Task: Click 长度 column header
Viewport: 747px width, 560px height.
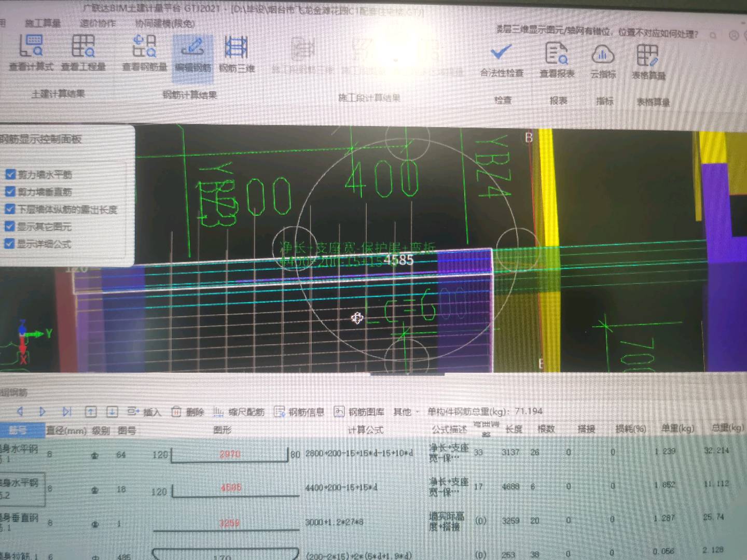Action: [514, 429]
